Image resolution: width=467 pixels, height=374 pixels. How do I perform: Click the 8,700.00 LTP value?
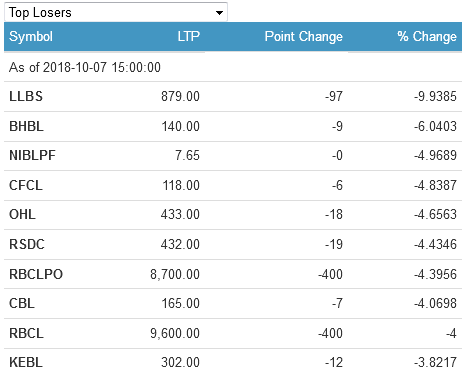[x=175, y=274]
